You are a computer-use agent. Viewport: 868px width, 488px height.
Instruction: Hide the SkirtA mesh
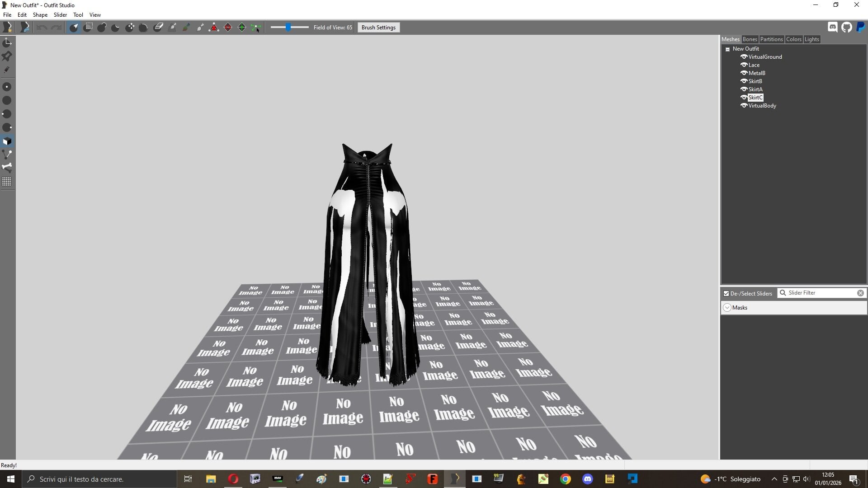coord(744,89)
